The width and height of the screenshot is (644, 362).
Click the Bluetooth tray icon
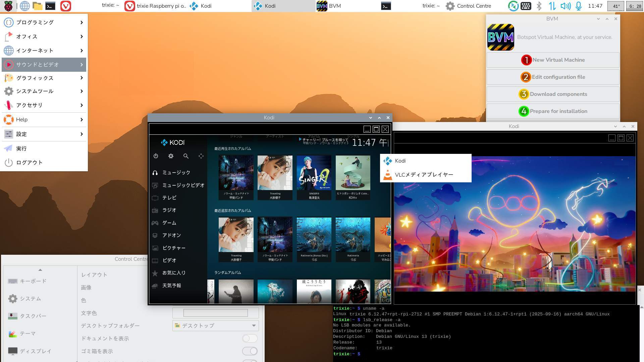tap(539, 6)
